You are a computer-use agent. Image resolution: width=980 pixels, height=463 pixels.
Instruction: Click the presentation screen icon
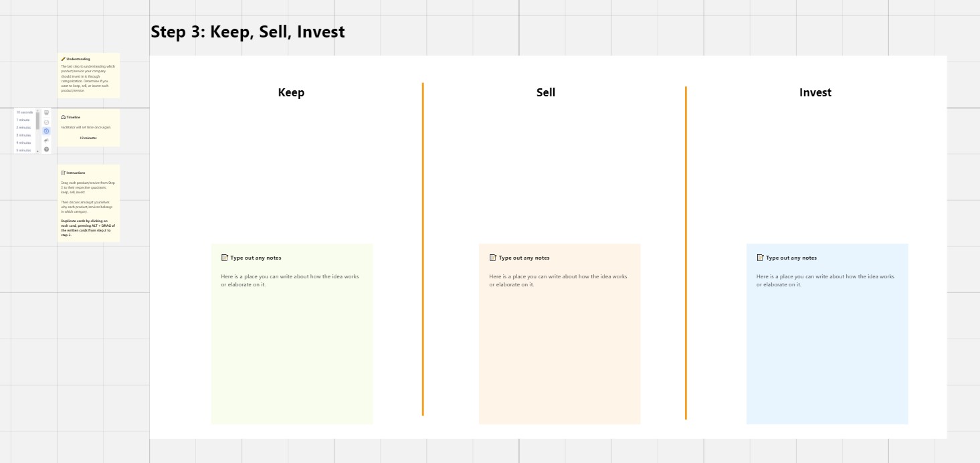pyautogui.click(x=47, y=113)
